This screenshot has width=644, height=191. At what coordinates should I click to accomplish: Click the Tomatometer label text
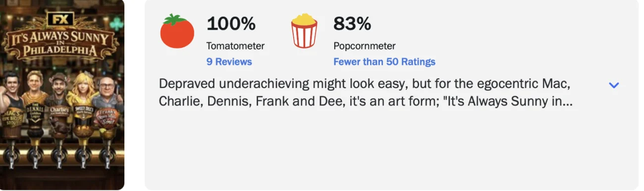coord(235,46)
